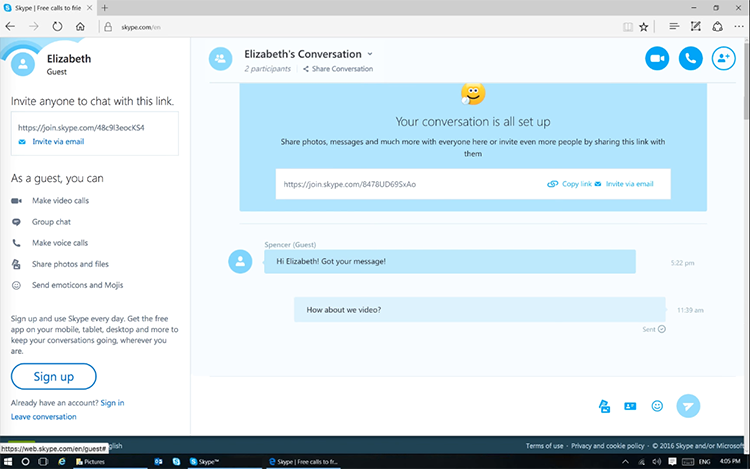Viewport: 750px width, 469px height.
Task: Click the join link field in the banner
Action: pyautogui.click(x=473, y=184)
